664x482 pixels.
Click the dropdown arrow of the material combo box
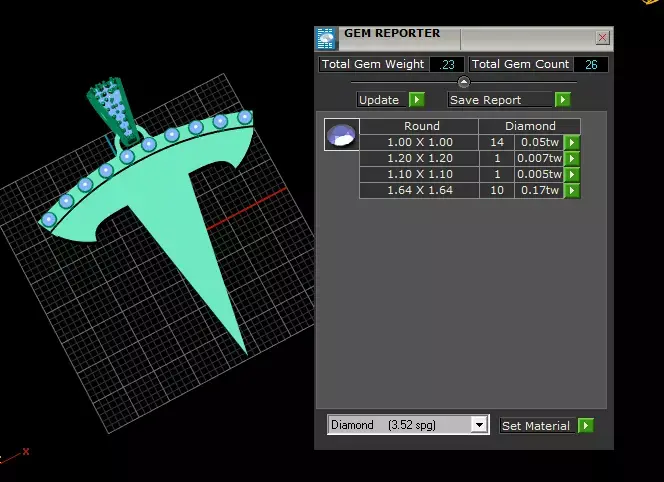tap(479, 425)
